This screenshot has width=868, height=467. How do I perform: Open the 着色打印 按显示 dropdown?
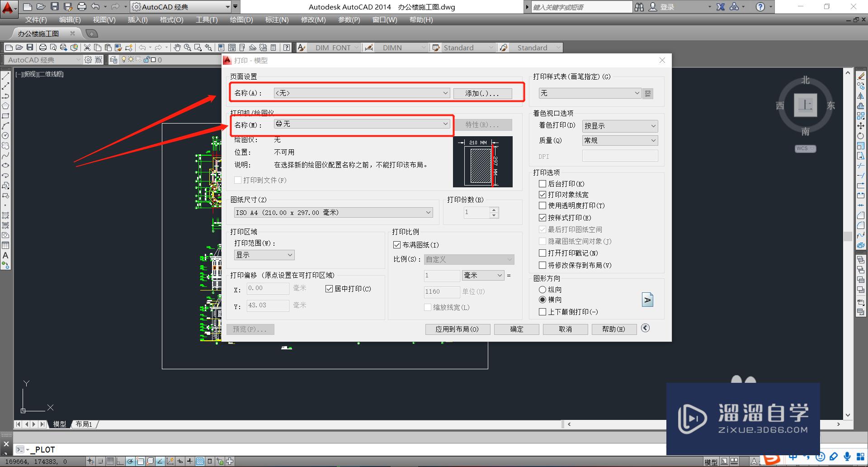(620, 126)
